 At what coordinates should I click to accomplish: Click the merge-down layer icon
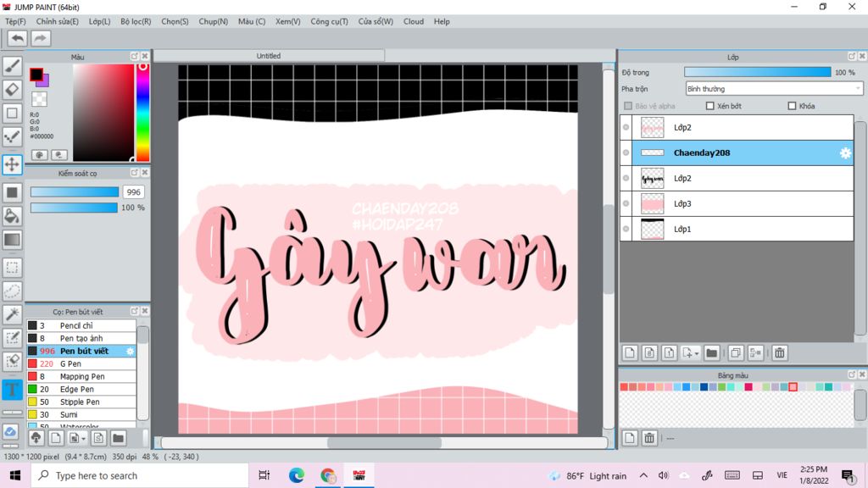755,353
